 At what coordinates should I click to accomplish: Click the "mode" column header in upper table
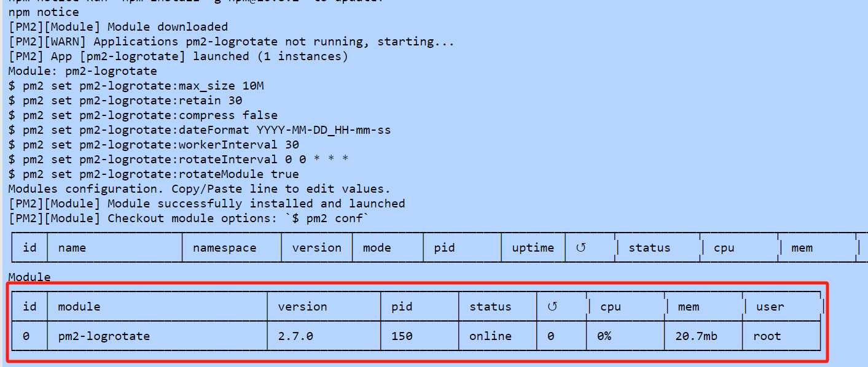377,248
